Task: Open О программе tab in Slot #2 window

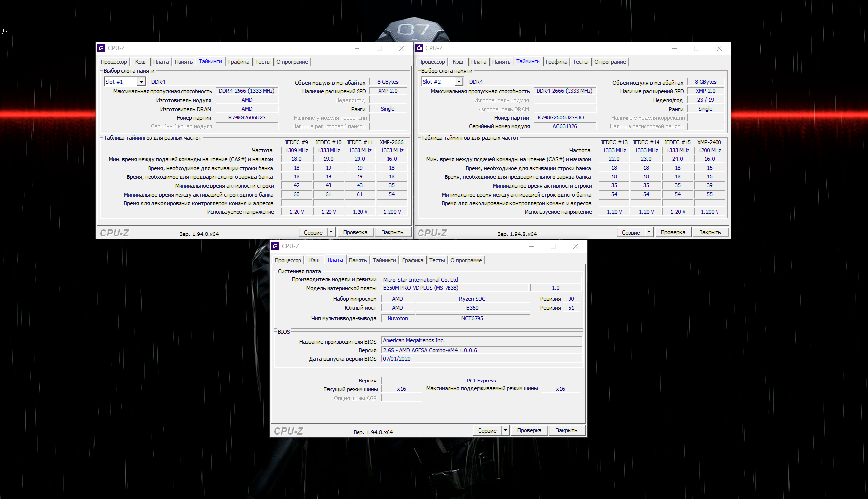Action: tap(610, 62)
